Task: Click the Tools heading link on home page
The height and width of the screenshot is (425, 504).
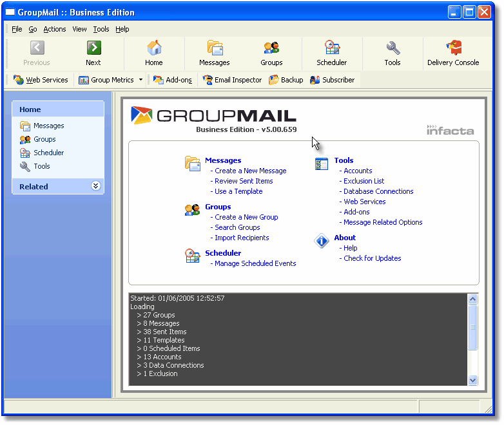Action: pos(344,160)
